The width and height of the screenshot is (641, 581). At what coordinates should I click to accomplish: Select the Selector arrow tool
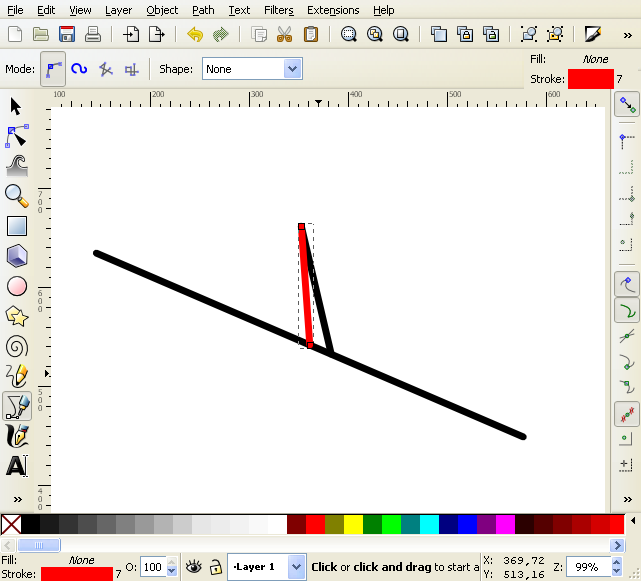pos(16,106)
